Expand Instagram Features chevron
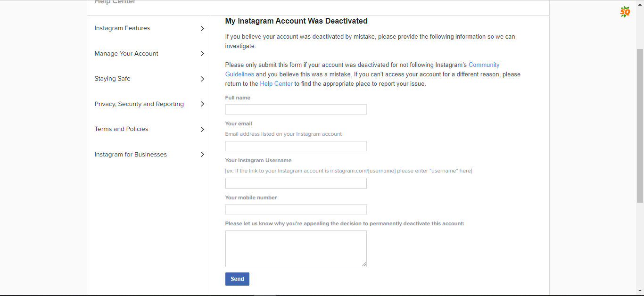644x296 pixels. click(x=202, y=28)
